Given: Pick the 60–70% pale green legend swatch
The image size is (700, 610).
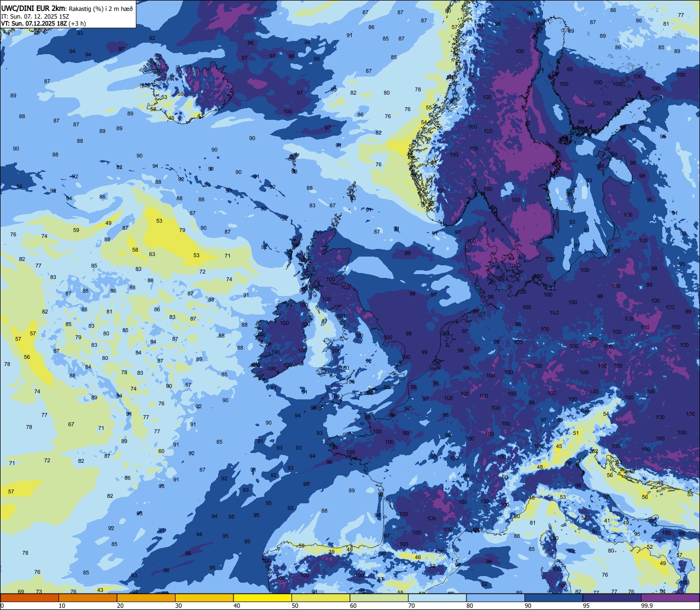Looking at the screenshot, I should coord(379,597).
